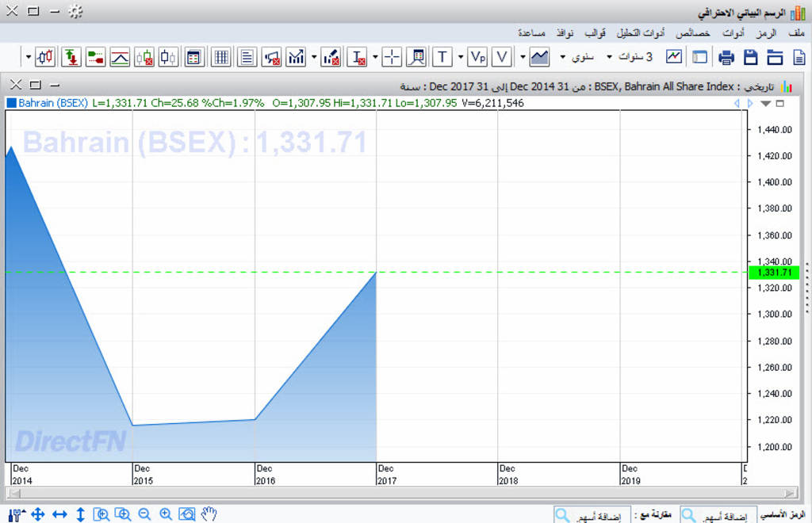
Task: Open the ملف menu
Action: tap(796, 33)
